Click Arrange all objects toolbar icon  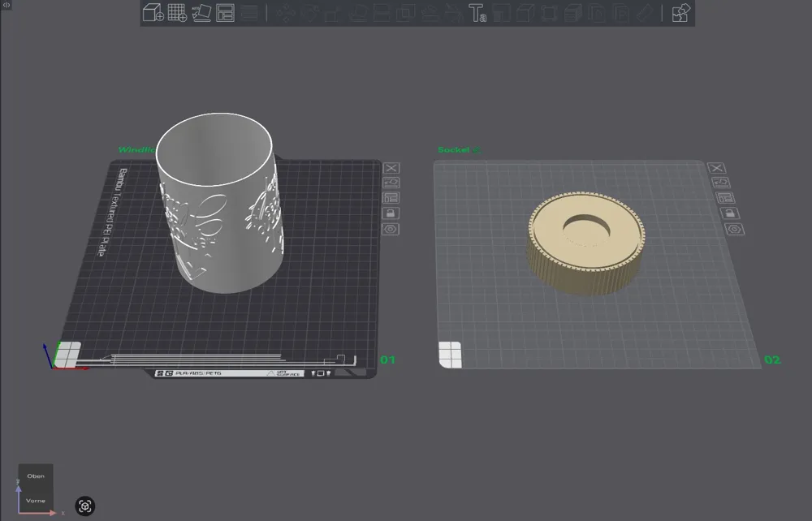pyautogui.click(x=225, y=12)
